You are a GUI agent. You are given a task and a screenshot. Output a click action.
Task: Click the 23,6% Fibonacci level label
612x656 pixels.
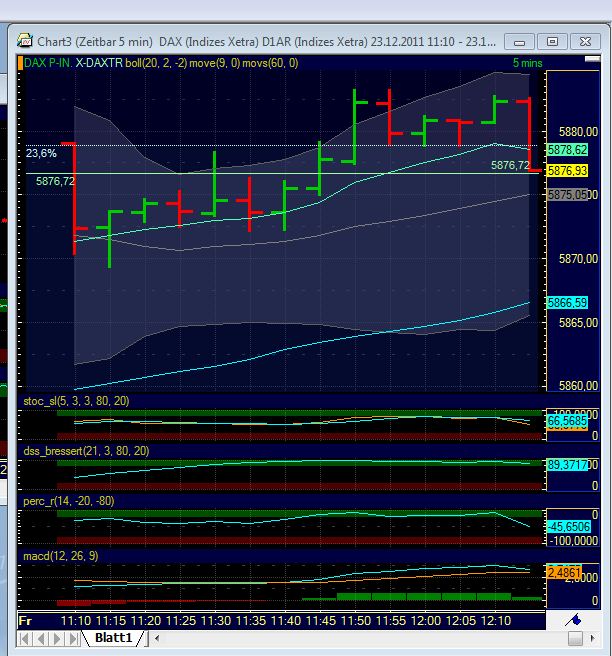pyautogui.click(x=41, y=154)
